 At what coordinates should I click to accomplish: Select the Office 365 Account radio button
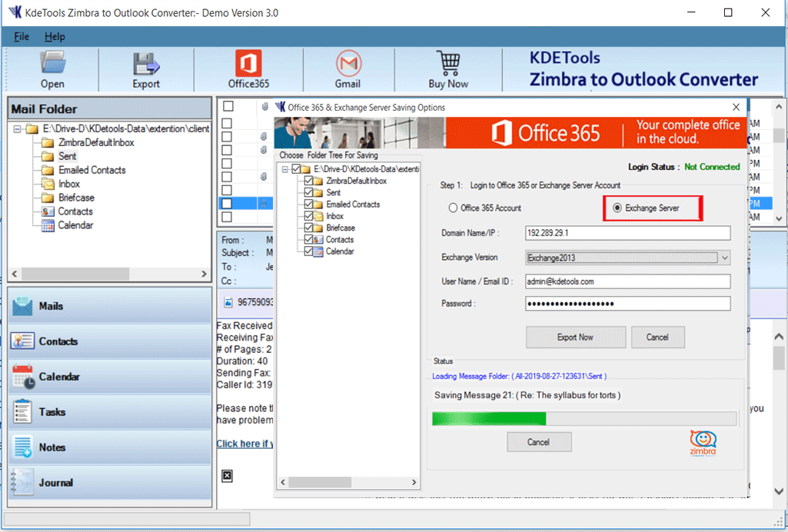click(453, 208)
